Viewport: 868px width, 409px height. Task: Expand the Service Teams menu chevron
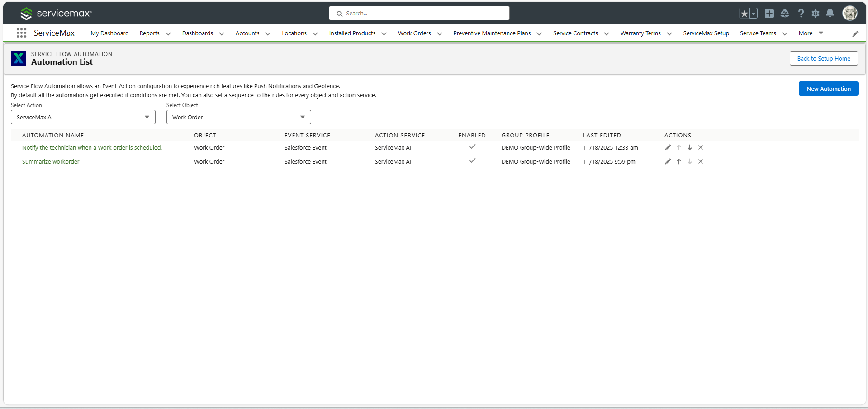coord(785,33)
